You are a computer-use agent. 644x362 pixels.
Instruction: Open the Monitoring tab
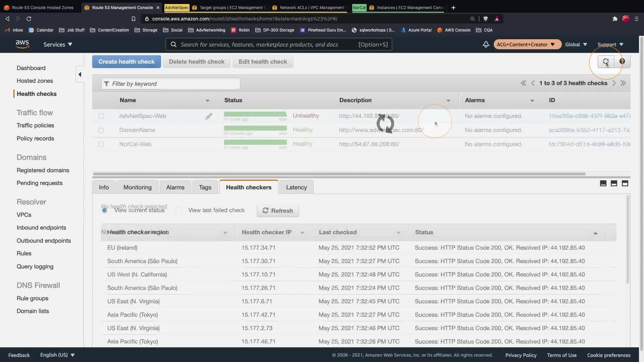(137, 187)
